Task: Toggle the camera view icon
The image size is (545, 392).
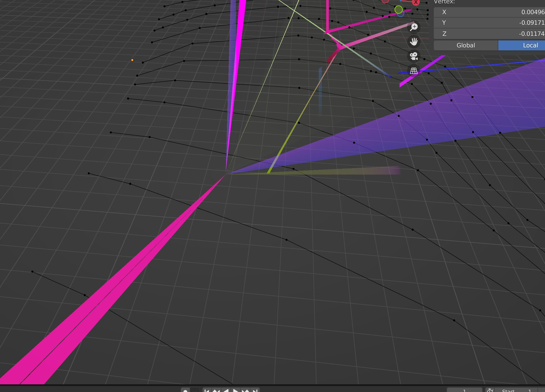Action: [414, 56]
